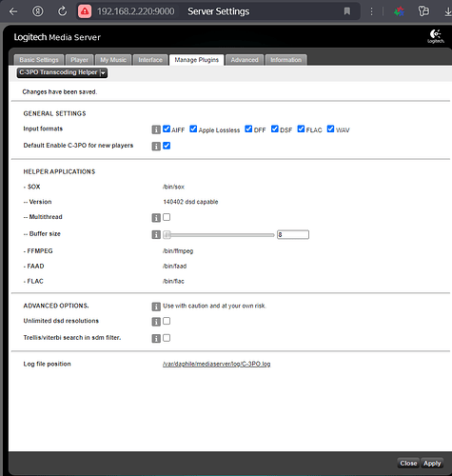452x476 pixels.
Task: Open the C-3PO.log file link
Action: click(217, 364)
